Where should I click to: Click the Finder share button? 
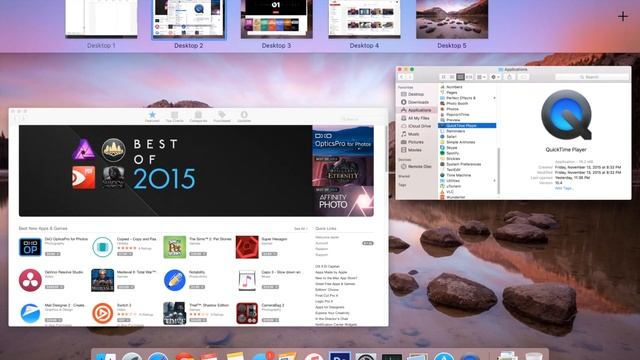pos(509,77)
